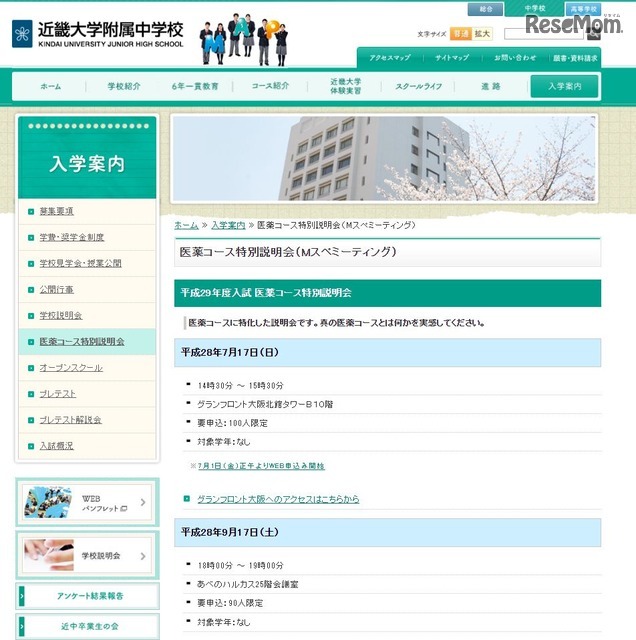Viewport: 636px width, 640px height.
Task: Click the campus building banner image
Action: [384, 158]
